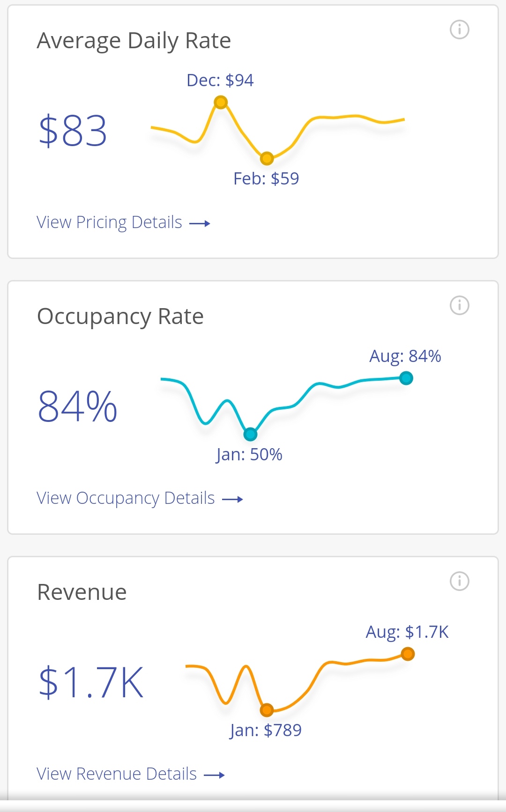Click the Jan 50% occupancy data point

[251, 435]
